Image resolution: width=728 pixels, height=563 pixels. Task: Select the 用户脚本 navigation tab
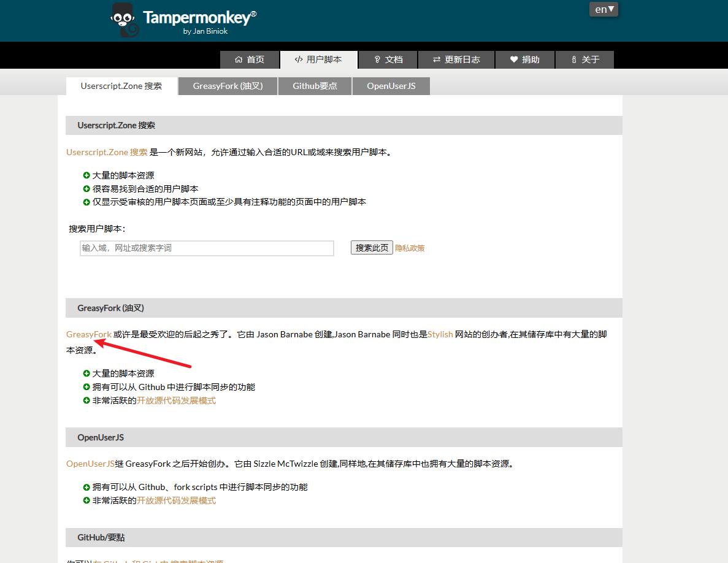(318, 59)
